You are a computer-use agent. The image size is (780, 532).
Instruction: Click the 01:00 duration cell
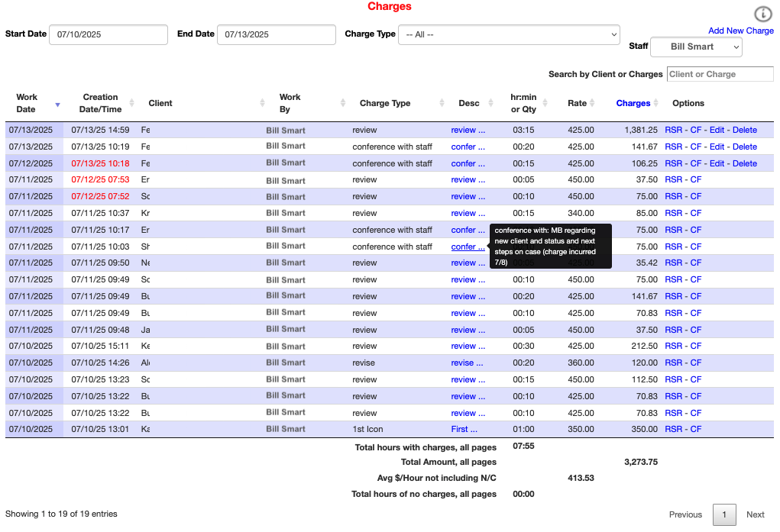(523, 429)
